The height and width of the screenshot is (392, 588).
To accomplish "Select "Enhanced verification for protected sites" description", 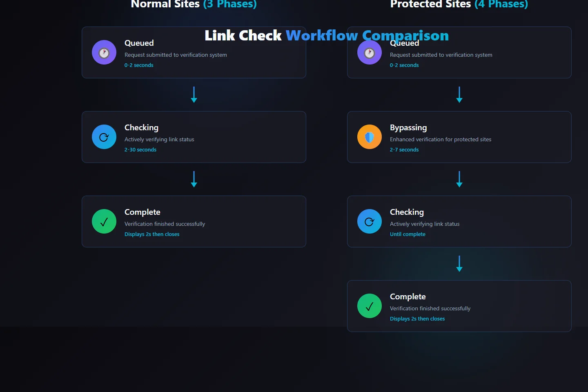I will pos(440,140).
